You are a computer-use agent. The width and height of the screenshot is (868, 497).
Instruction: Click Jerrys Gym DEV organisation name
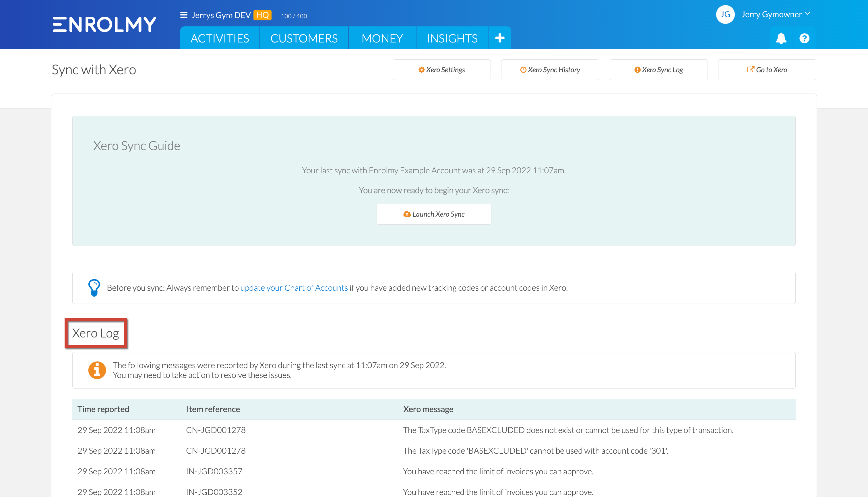(x=221, y=15)
